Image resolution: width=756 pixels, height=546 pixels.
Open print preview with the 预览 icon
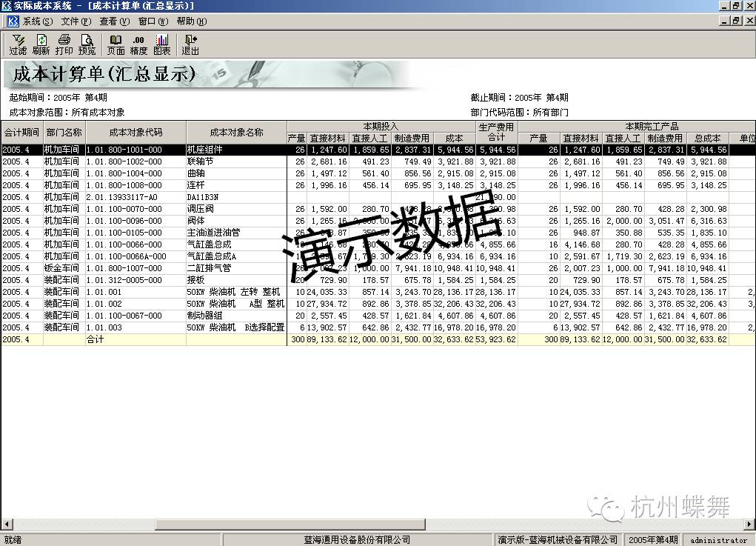[x=87, y=46]
